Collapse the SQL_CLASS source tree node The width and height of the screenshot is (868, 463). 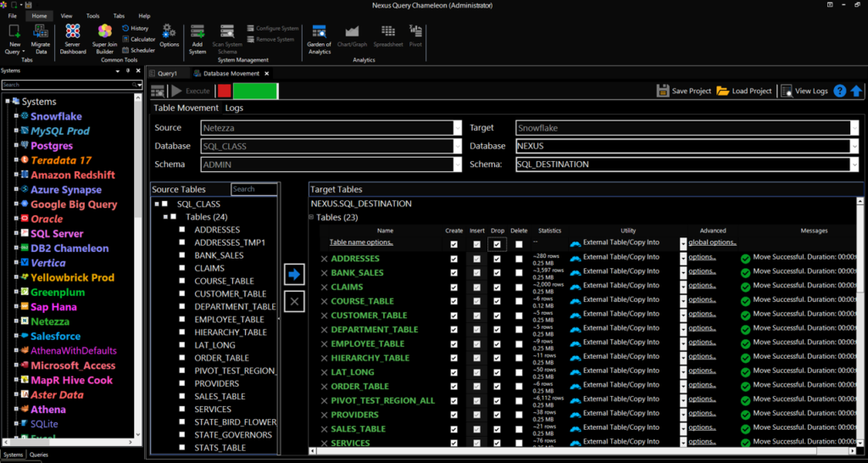(157, 204)
